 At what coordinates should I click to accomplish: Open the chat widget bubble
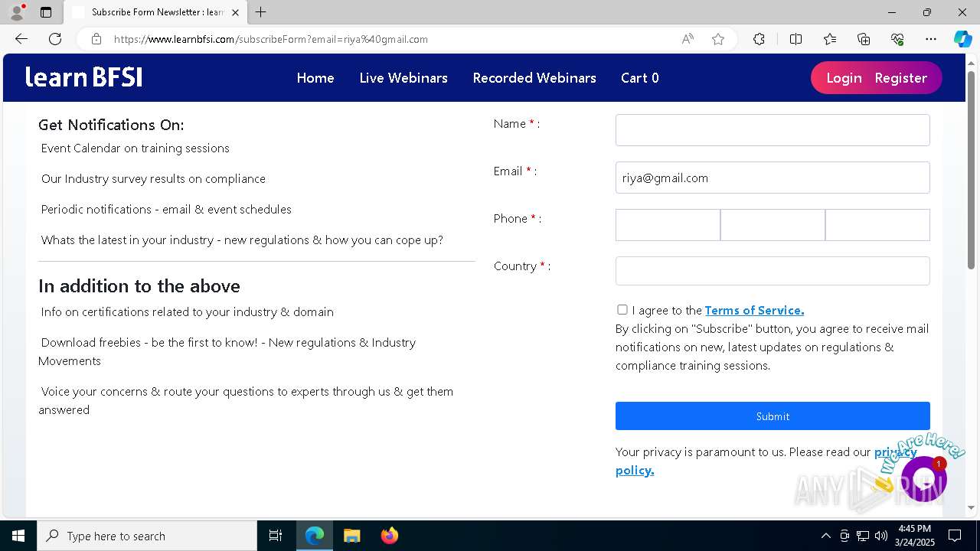tap(924, 479)
